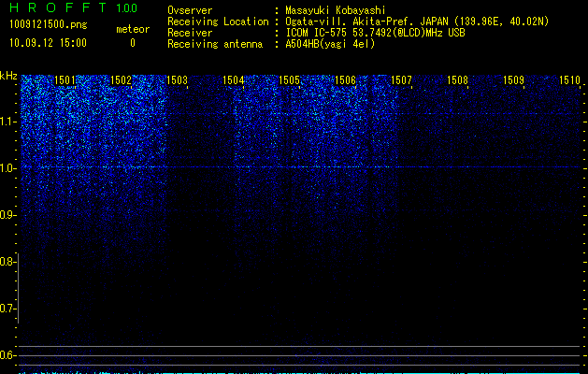The width and height of the screenshot is (588, 374).
Task: Click the date stamp 10.09.12 15:00
Action: 48,43
